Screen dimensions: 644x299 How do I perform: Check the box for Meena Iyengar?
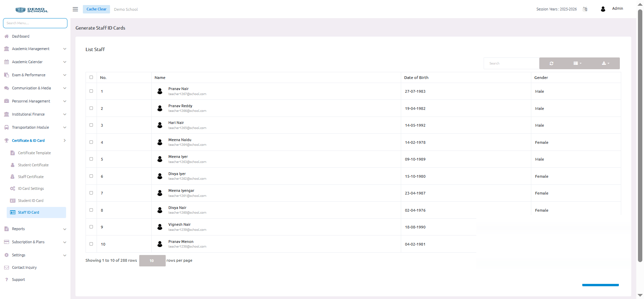91,193
